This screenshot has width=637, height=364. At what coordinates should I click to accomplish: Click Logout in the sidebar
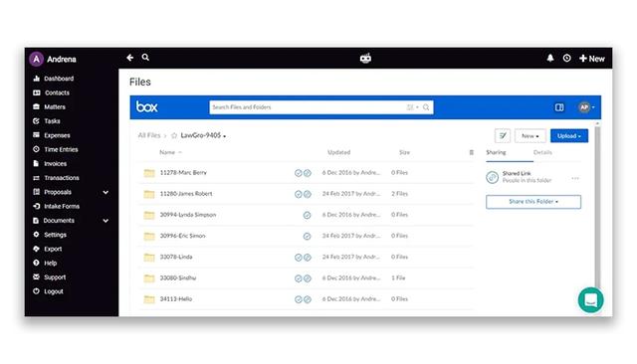(48, 291)
